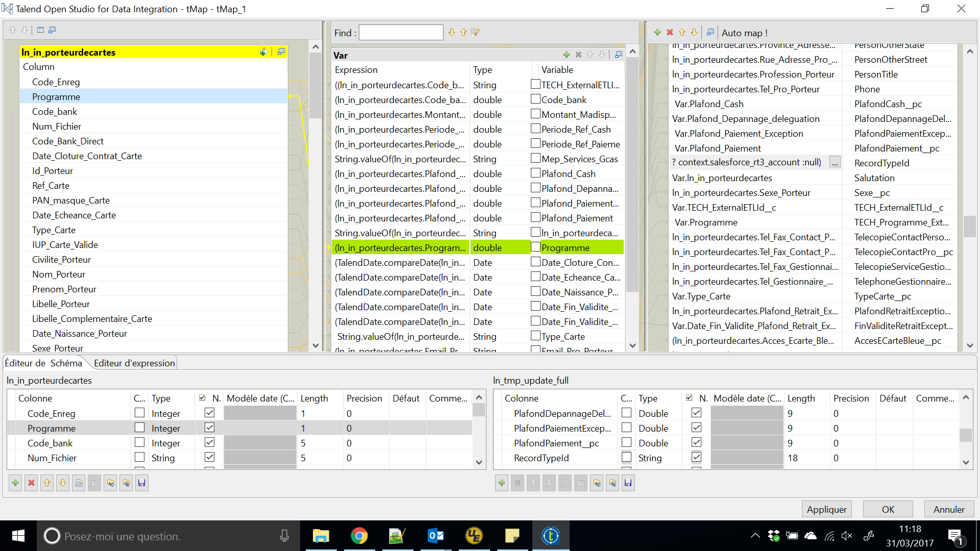Toggle nullable checkbox for Plafond_Cash variable

535,173
